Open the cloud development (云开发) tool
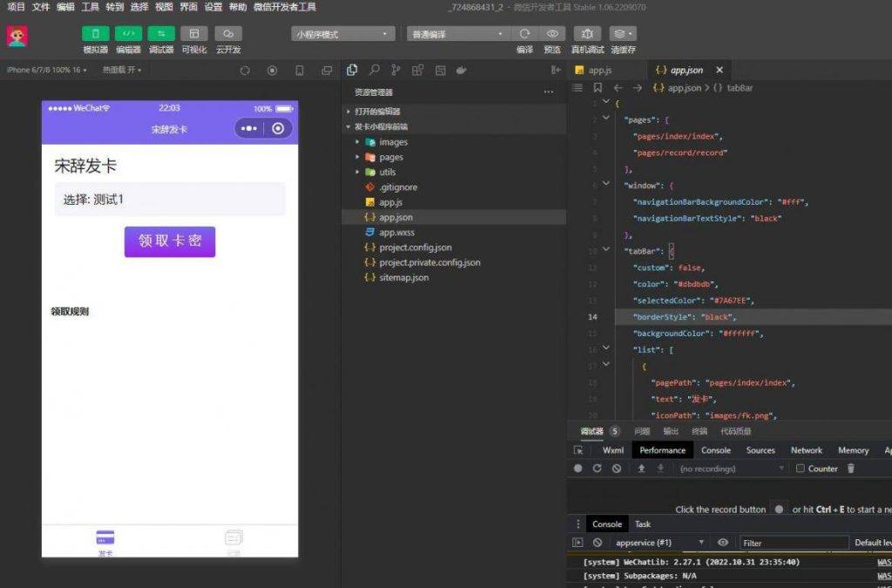Image resolution: width=892 pixels, height=588 pixels. 228,34
